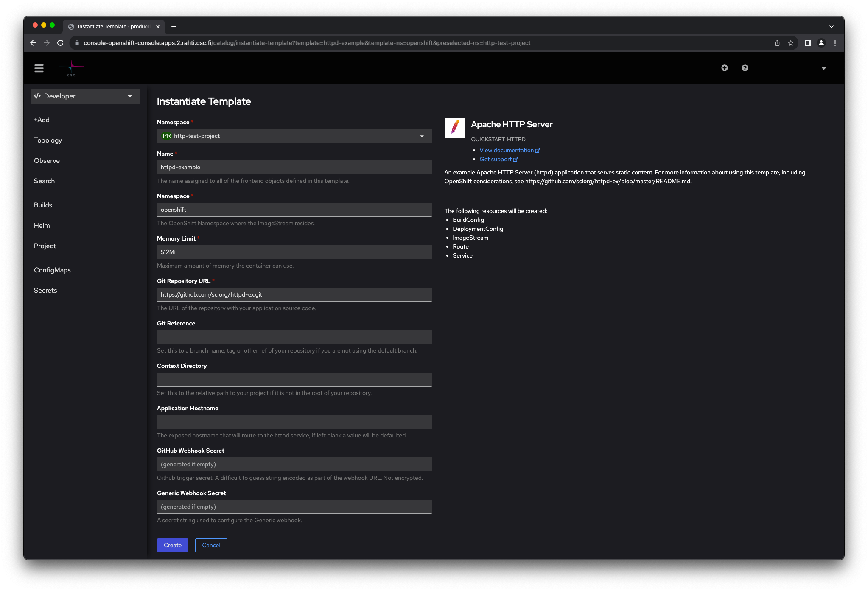Click the DeploymentConfig resource entry

pos(478,229)
